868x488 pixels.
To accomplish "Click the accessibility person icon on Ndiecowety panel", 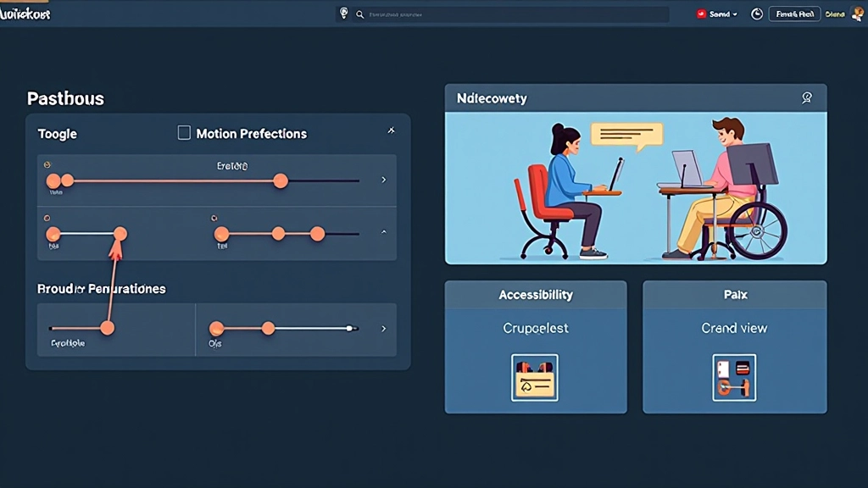I will [807, 98].
